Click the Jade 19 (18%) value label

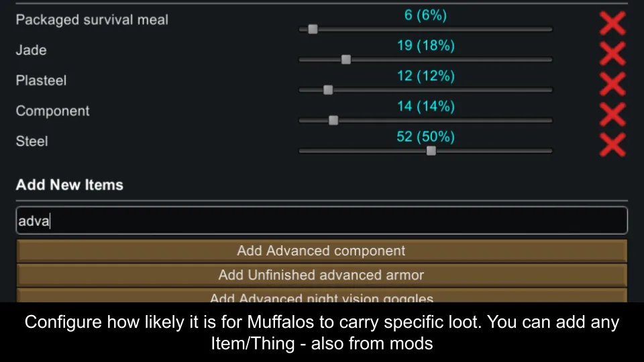point(425,46)
